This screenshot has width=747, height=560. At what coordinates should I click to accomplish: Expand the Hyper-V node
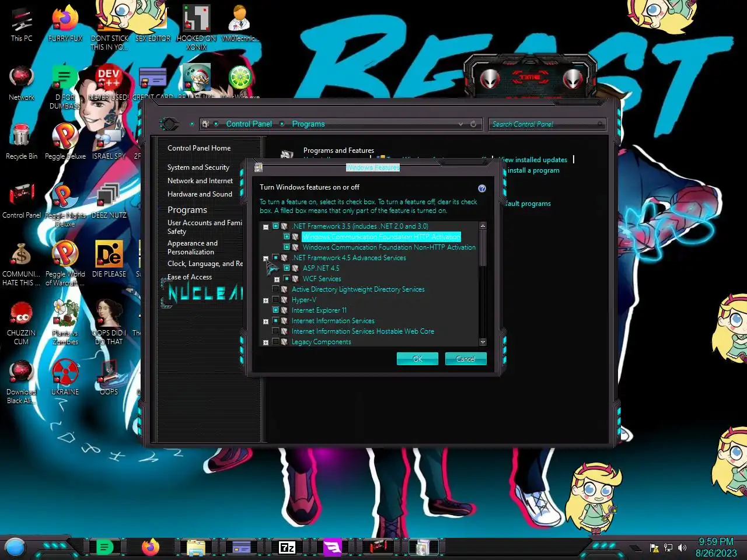[x=266, y=300]
